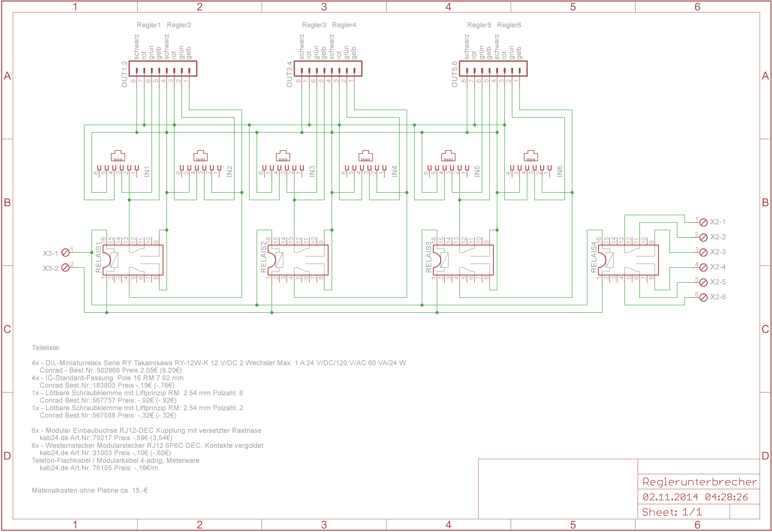The image size is (772, 532).
Task: Pick the RELAIS4 relay component body
Action: tap(628, 260)
